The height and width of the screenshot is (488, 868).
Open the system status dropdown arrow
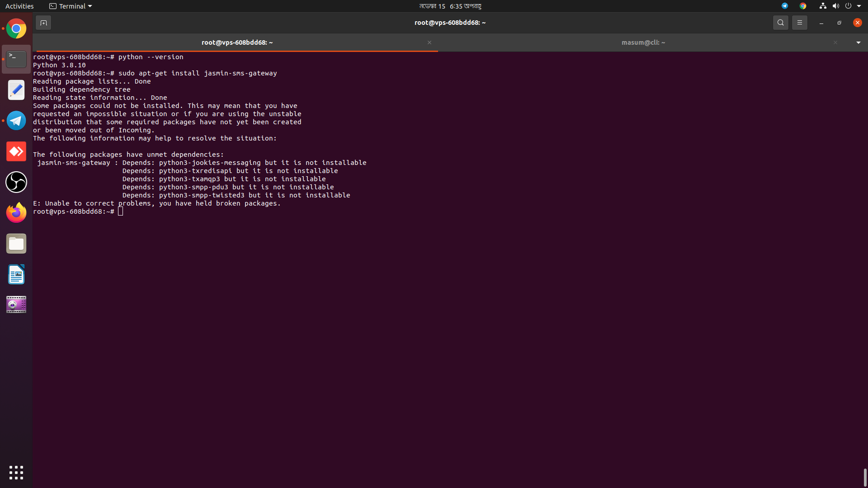tap(859, 6)
